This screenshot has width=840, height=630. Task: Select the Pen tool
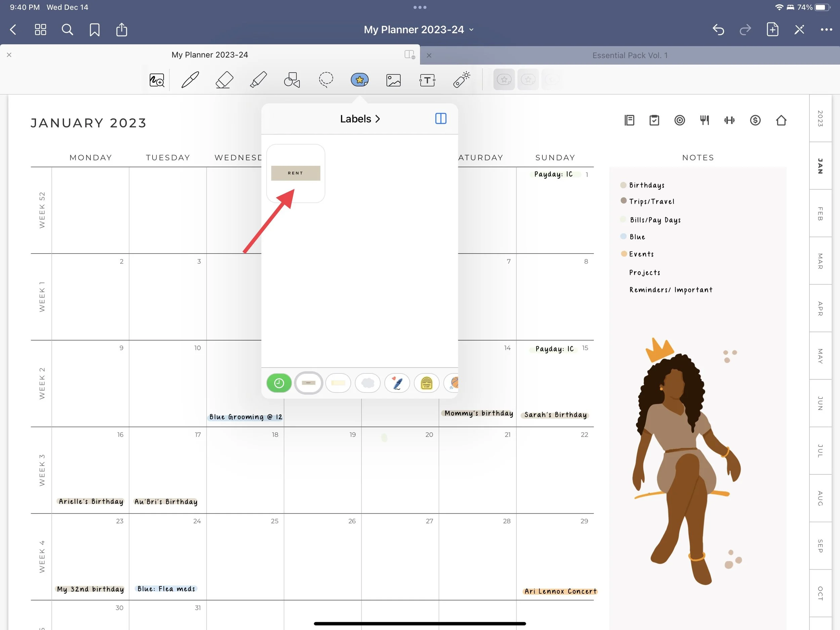tap(190, 80)
